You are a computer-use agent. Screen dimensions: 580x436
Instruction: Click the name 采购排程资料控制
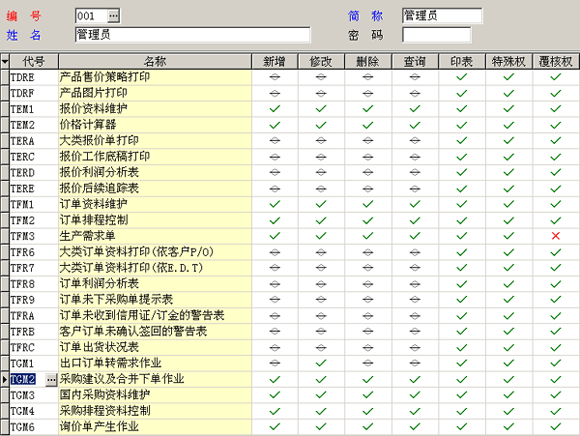105,411
